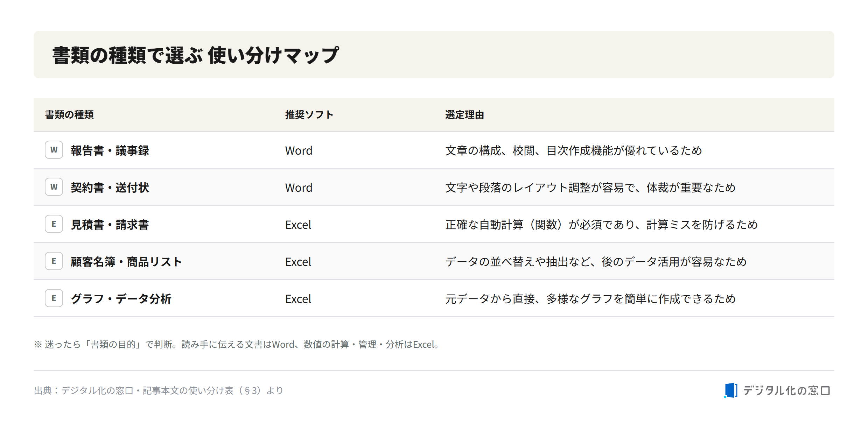Image resolution: width=868 pixels, height=431 pixels.
Task: Click the 書類の種類 column header
Action: click(x=69, y=115)
